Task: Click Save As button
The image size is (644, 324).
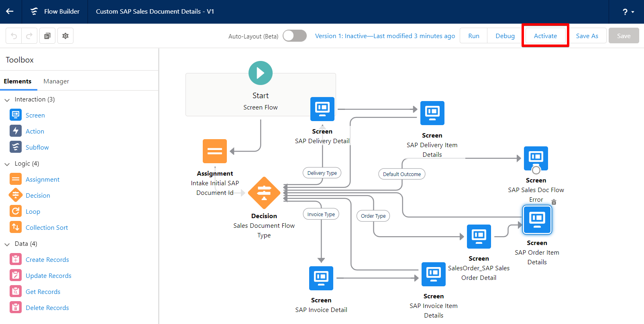Action: (587, 36)
